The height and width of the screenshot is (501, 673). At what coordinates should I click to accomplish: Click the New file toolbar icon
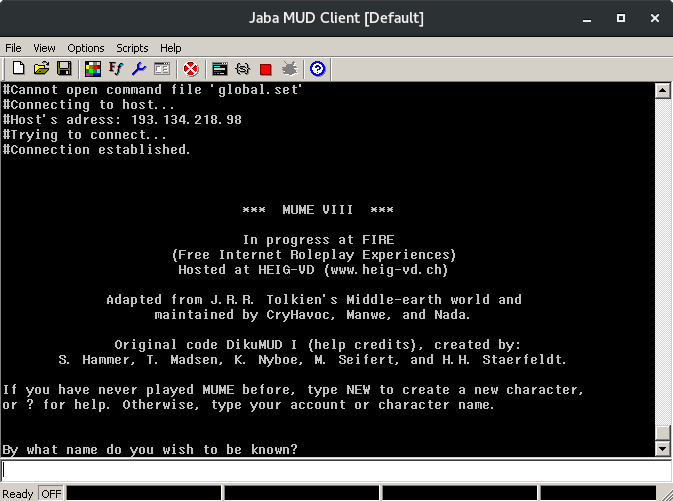pyautogui.click(x=18, y=69)
